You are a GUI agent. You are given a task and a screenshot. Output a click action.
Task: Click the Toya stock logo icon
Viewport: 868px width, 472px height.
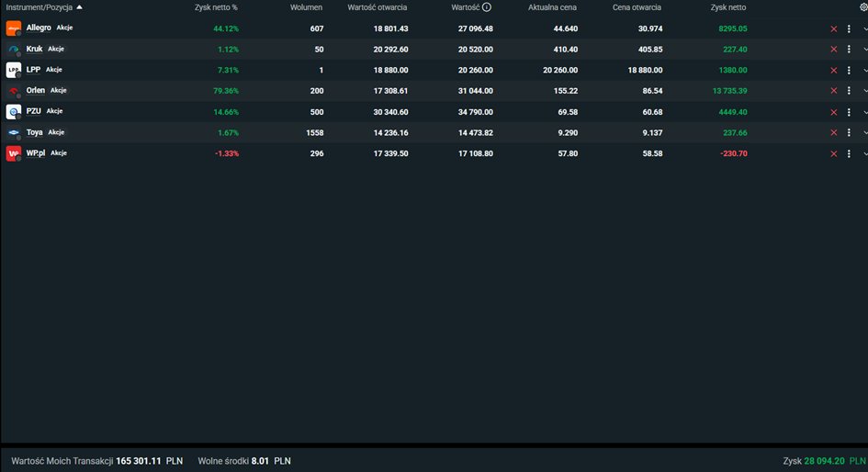[13, 133]
